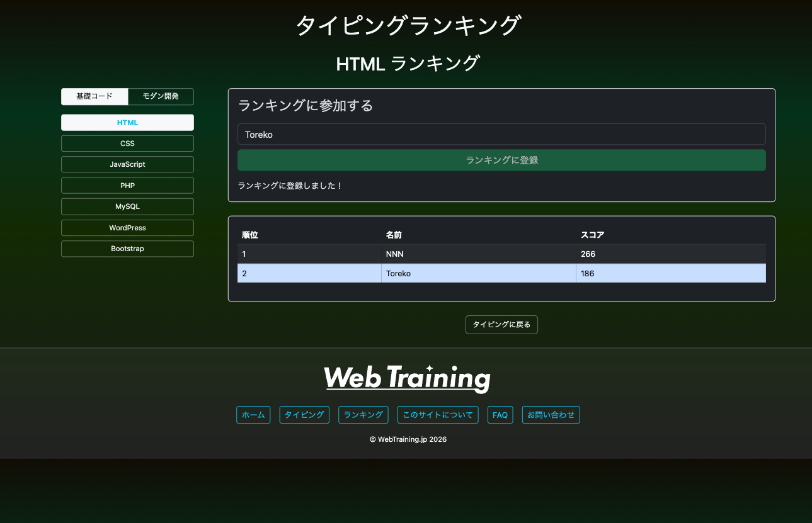Click the お問い合わせ footer link
Viewport: 812px width, 523px height.
coord(551,415)
